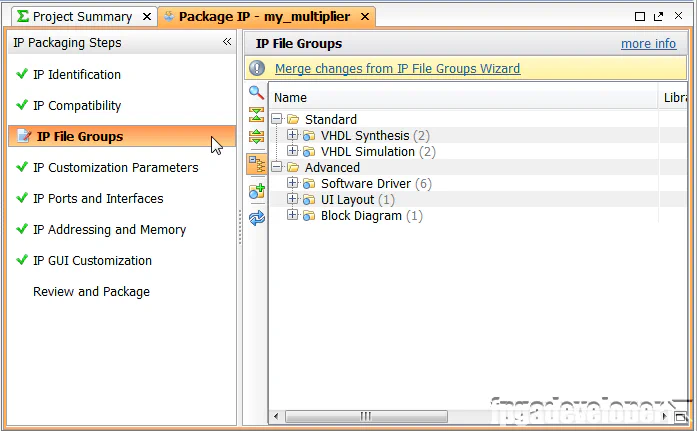Open the IP Customization Parameters step
This screenshot has height=431, width=697.
pyautogui.click(x=116, y=168)
